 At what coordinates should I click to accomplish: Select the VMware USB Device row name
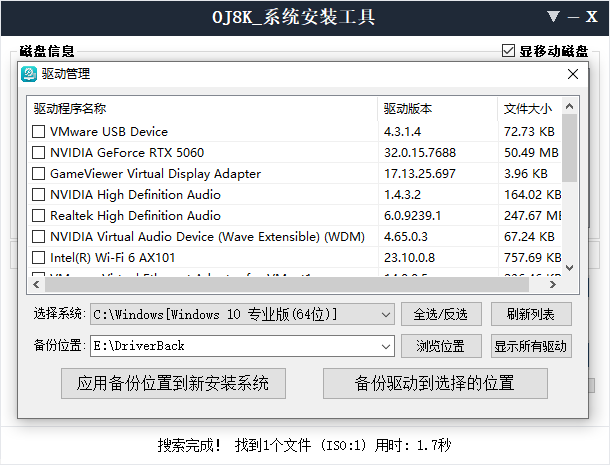click(x=109, y=132)
